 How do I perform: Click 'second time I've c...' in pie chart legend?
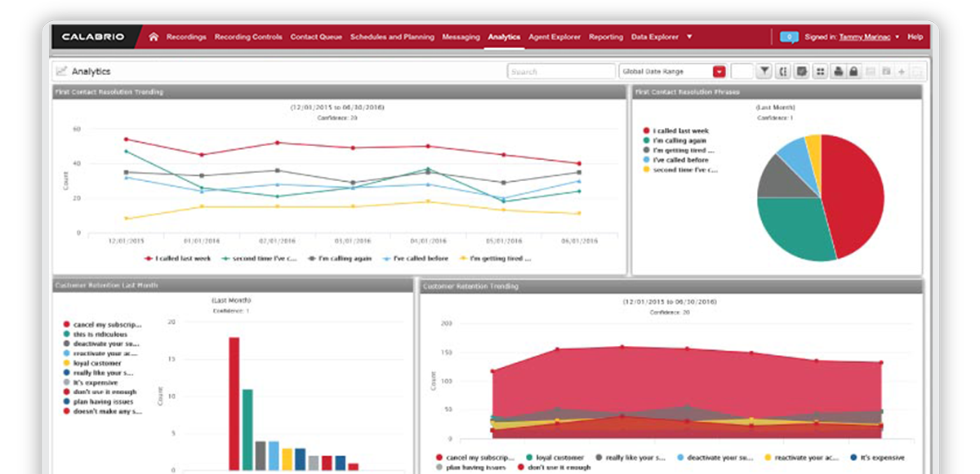point(680,170)
